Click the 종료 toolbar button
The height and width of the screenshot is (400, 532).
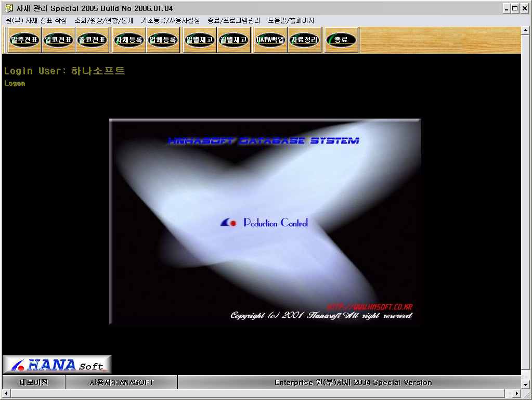point(341,40)
